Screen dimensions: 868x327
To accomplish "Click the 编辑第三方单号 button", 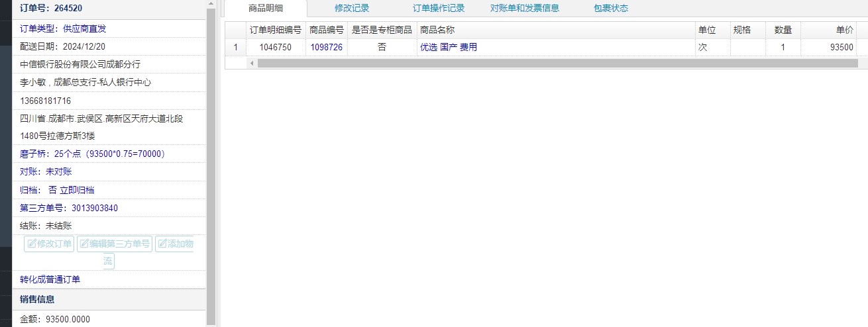I will [x=115, y=244].
